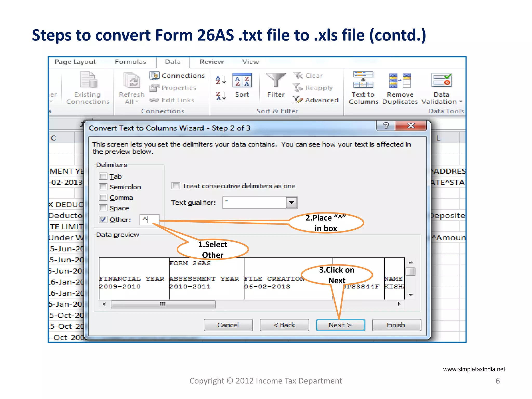Enable the Comma delimiter checkbox
This screenshot has height=399, width=532.
pyautogui.click(x=103, y=197)
